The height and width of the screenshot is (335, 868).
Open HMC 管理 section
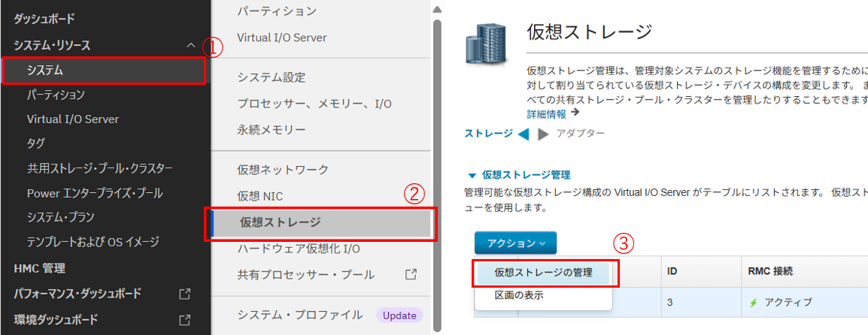(x=39, y=269)
